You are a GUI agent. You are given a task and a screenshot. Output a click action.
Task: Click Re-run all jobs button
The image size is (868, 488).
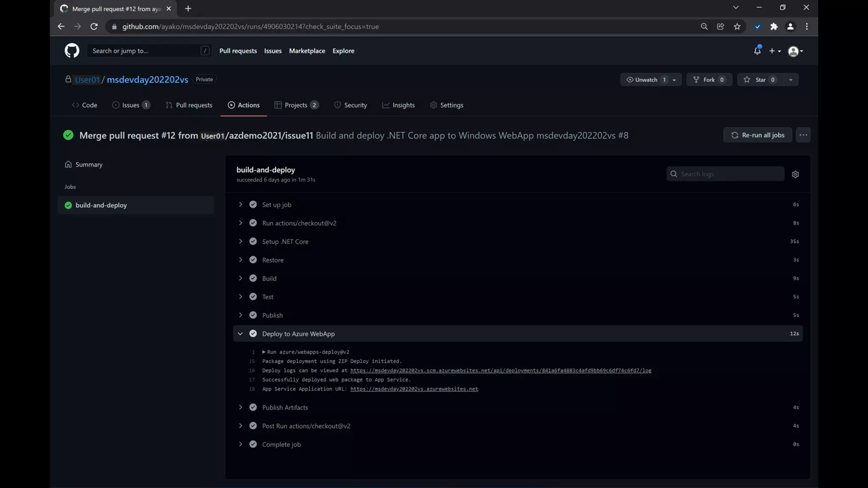click(x=757, y=135)
